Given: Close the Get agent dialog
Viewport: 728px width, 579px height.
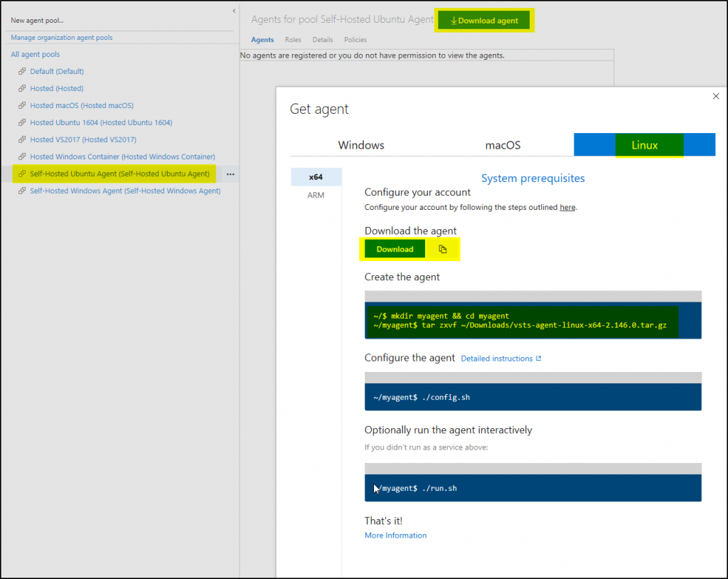Looking at the screenshot, I should coord(716,96).
